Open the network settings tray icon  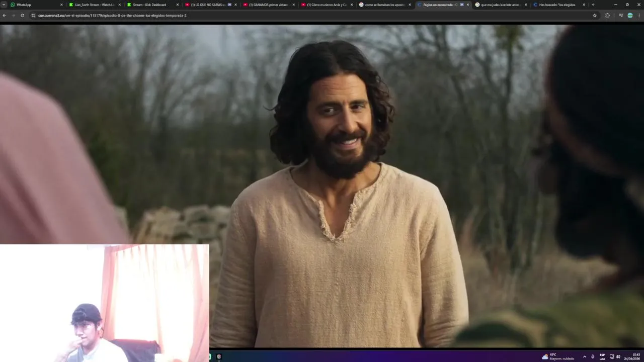[612, 356]
